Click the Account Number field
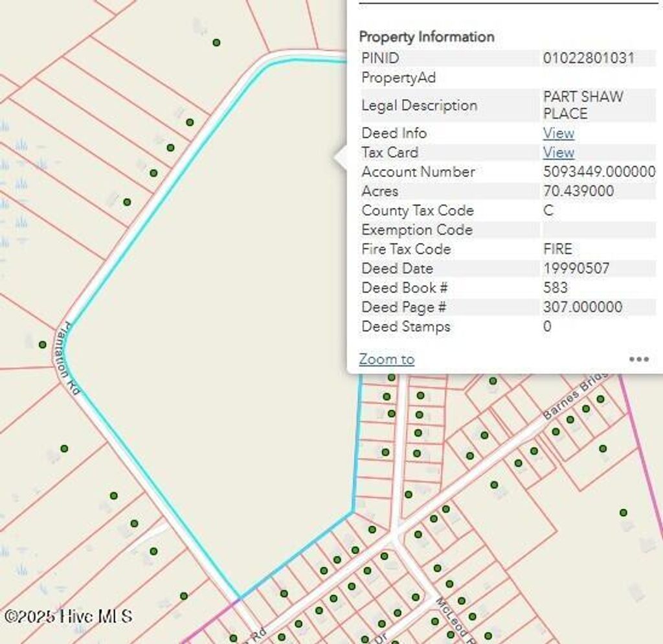 pos(418,172)
